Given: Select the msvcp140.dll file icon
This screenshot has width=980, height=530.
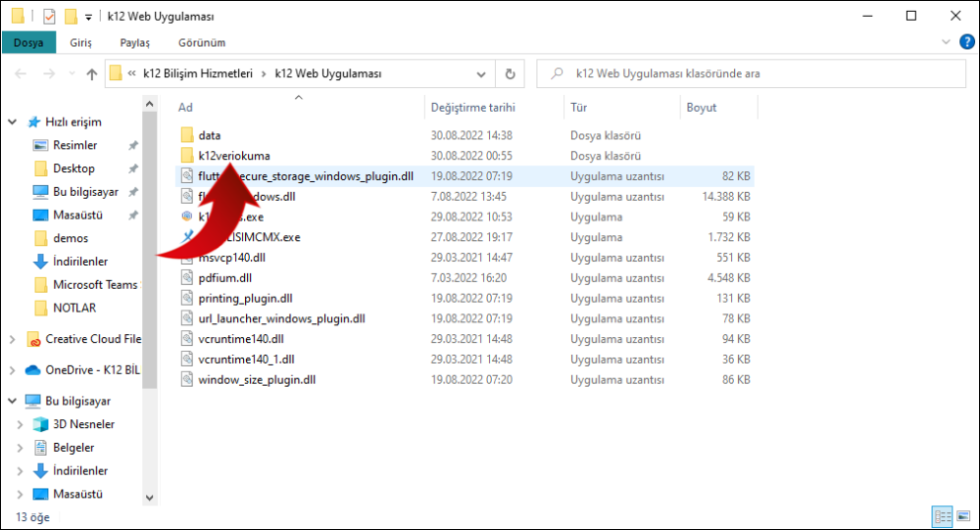Looking at the screenshot, I should coord(187,260).
